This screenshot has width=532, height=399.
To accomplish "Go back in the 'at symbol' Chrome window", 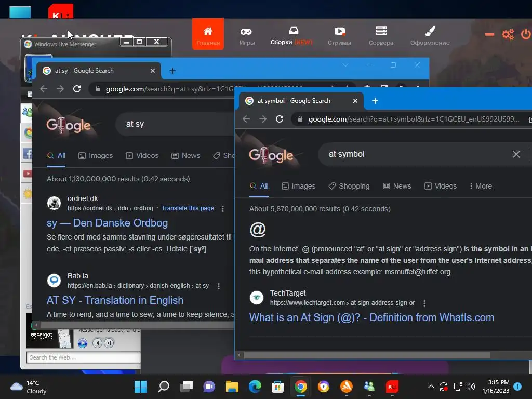I will tap(246, 119).
